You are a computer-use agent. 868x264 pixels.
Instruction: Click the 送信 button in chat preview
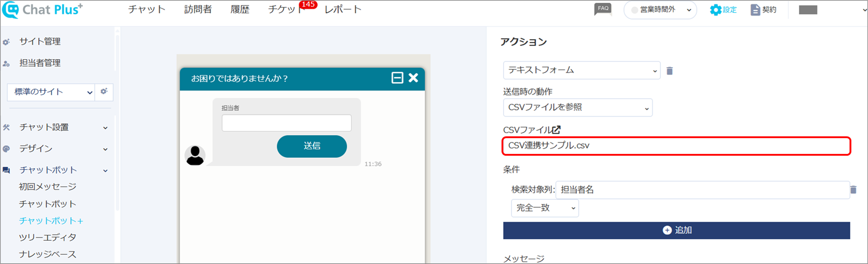tap(312, 146)
